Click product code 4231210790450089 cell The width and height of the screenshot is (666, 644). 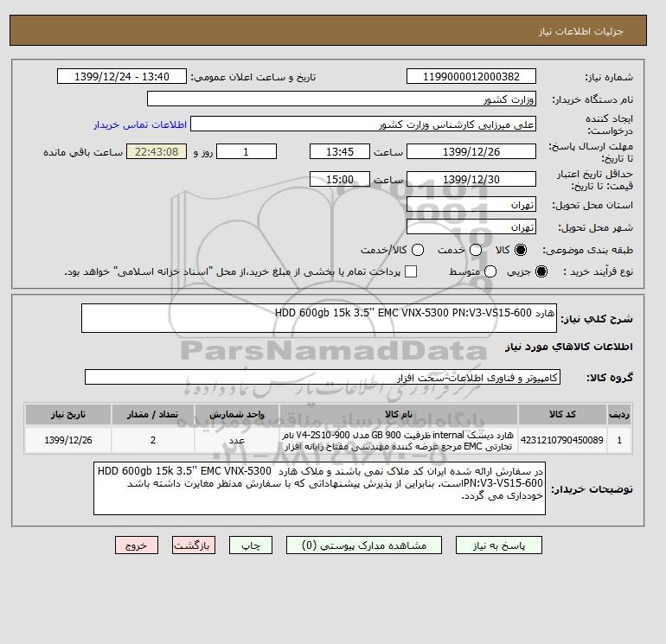coord(562,440)
